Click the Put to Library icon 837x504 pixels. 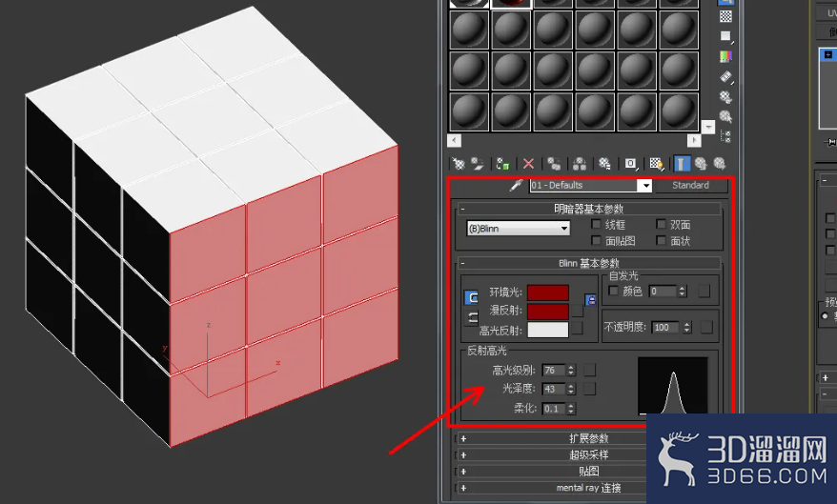604,164
